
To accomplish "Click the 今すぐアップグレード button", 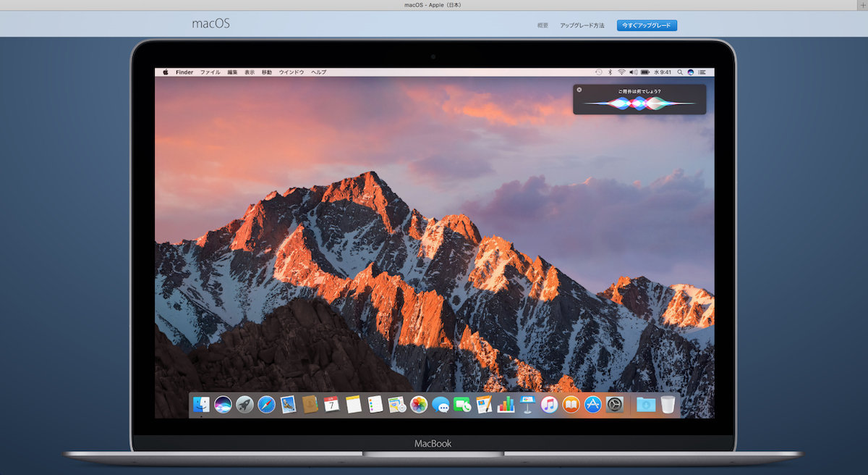I will pos(647,25).
